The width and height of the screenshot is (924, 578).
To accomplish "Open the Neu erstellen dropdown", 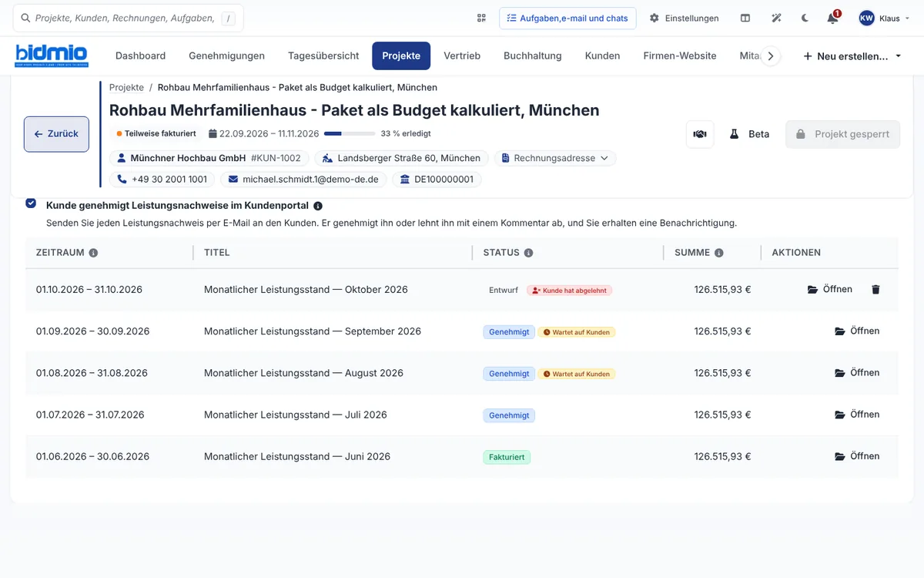I will (852, 56).
